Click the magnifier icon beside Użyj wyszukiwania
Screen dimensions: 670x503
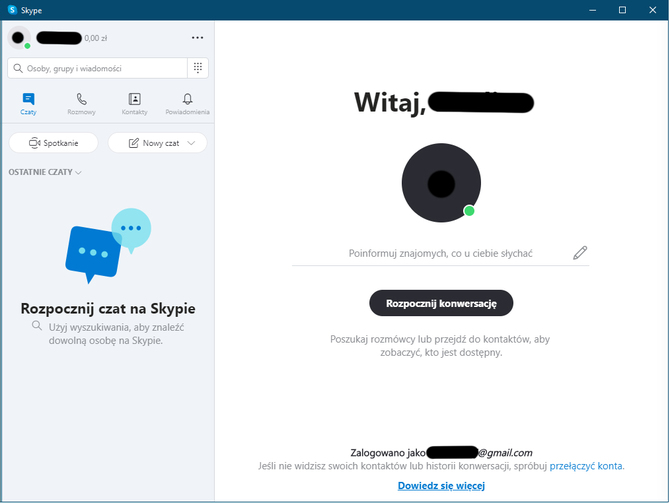(37, 326)
